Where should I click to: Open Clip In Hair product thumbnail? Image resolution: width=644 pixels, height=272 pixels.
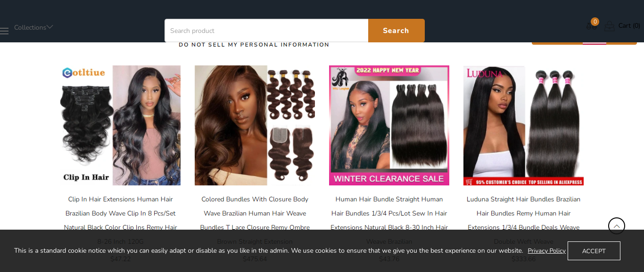tap(120, 125)
